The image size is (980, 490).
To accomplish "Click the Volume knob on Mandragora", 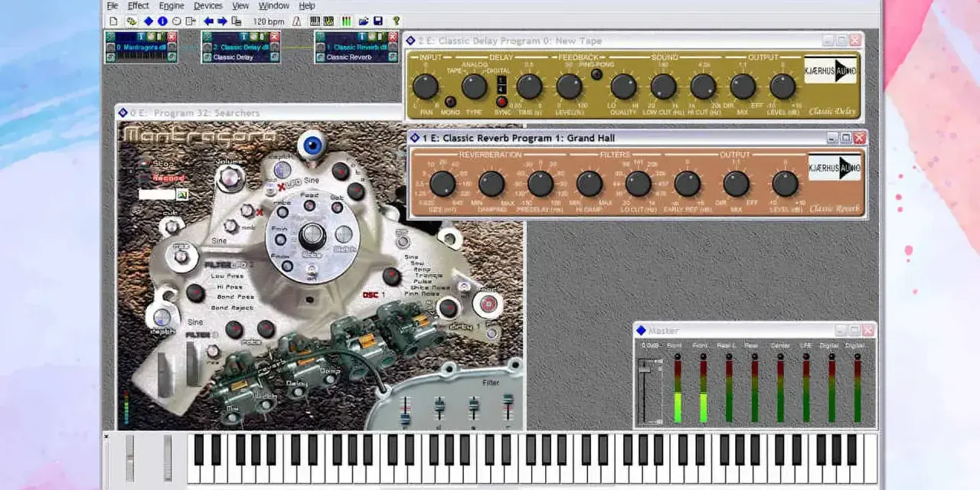I will click(230, 178).
